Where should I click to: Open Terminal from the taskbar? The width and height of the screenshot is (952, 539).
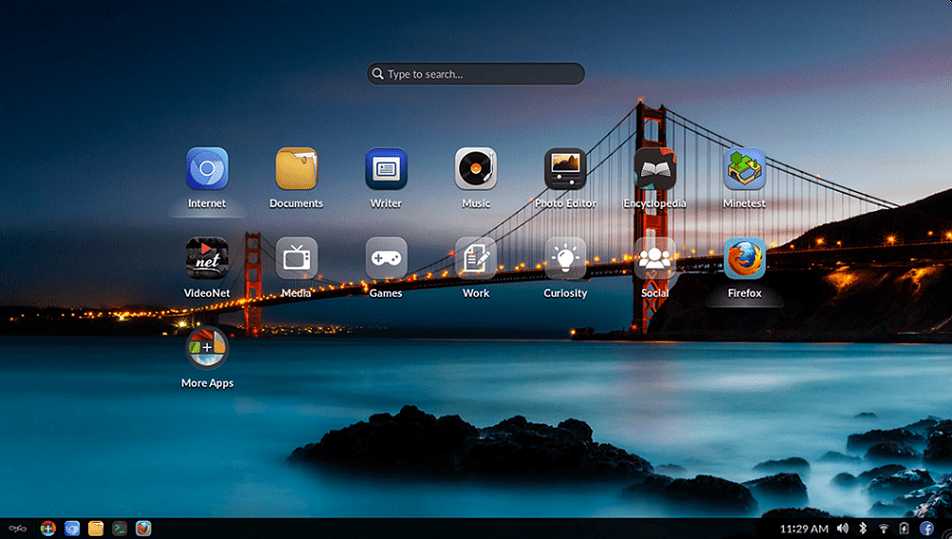(120, 528)
